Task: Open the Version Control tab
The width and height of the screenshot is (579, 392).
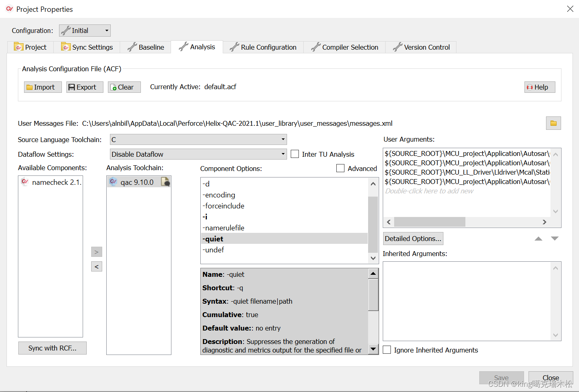Action: 421,47
